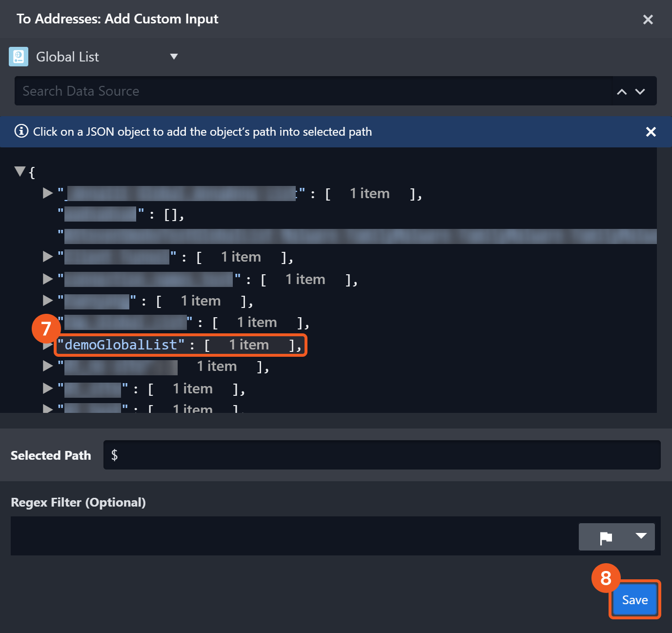The image size is (672, 633).
Task: Save the custom input
Action: tap(634, 600)
